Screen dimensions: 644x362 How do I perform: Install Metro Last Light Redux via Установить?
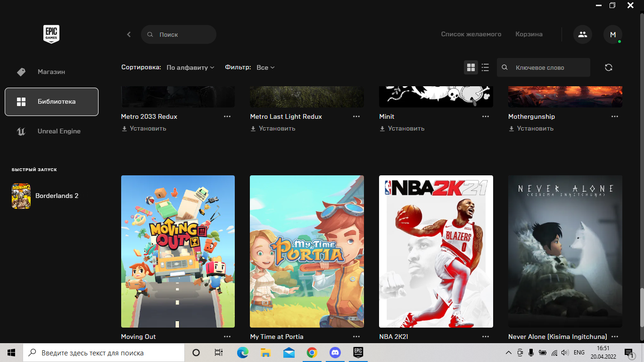tap(273, 128)
